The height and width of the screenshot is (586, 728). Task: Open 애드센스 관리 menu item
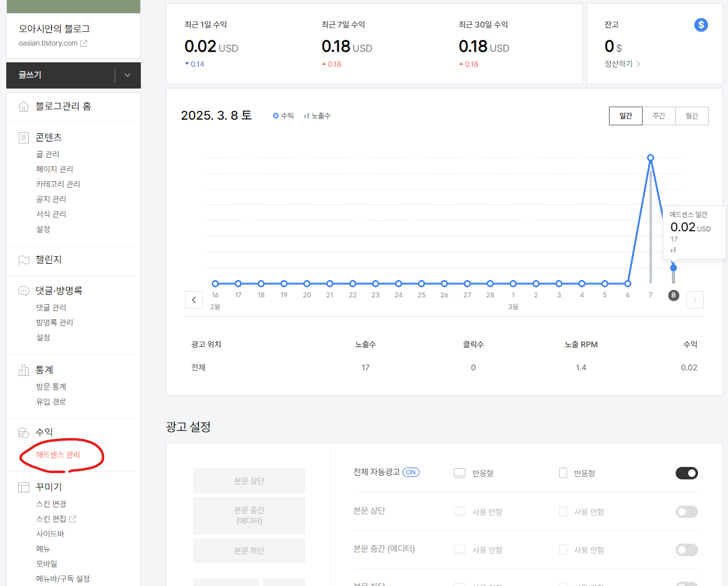tap(58, 454)
